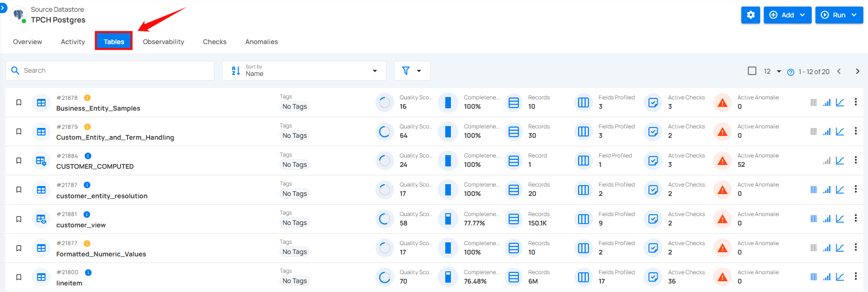
Task: Switch to the Observability tab
Action: click(x=163, y=42)
